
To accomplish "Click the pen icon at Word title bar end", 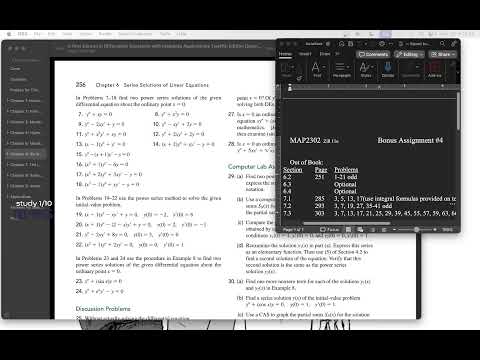I will 454,44.
